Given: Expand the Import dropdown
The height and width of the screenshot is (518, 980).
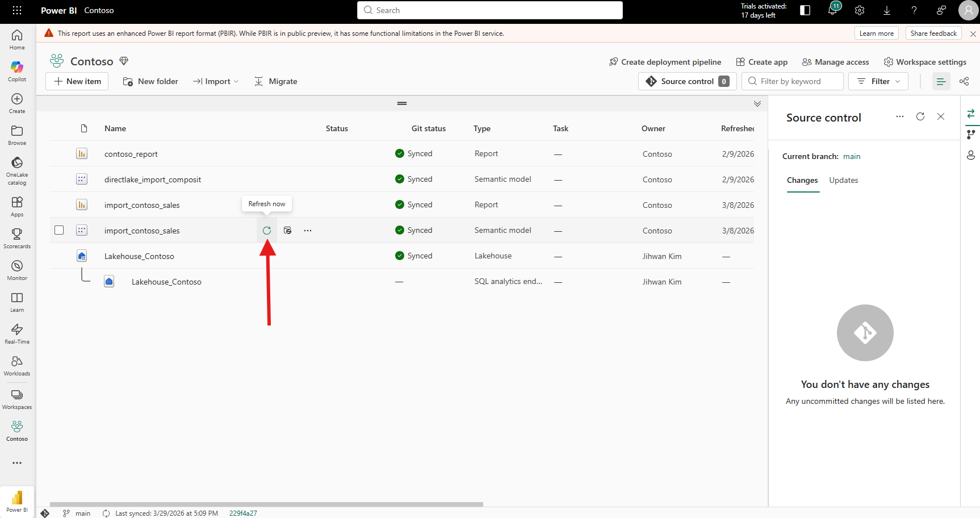Looking at the screenshot, I should click(216, 81).
